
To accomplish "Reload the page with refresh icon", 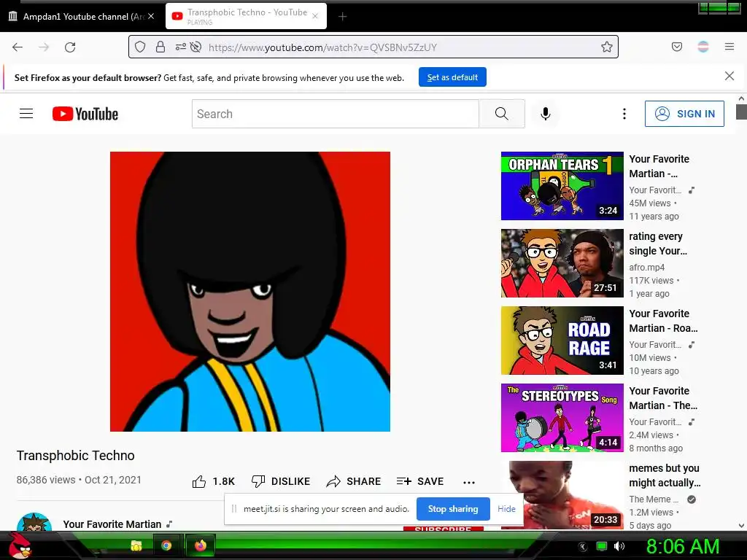I will click(x=70, y=47).
